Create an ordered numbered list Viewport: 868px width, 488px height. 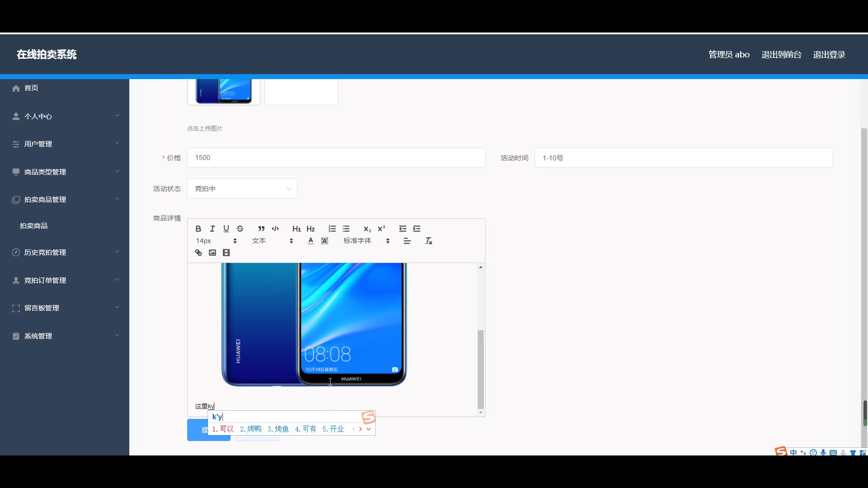tap(332, 229)
